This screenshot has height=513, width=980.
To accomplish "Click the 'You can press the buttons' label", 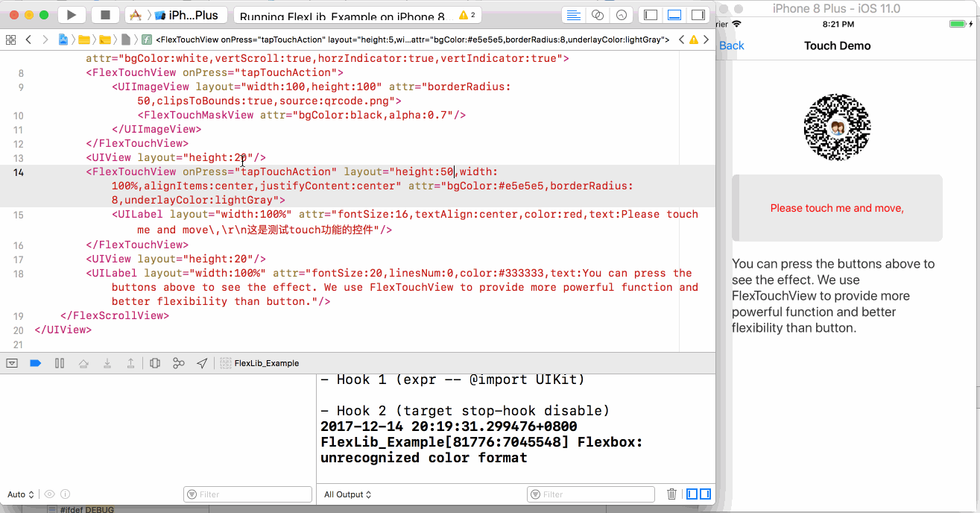I will point(833,296).
